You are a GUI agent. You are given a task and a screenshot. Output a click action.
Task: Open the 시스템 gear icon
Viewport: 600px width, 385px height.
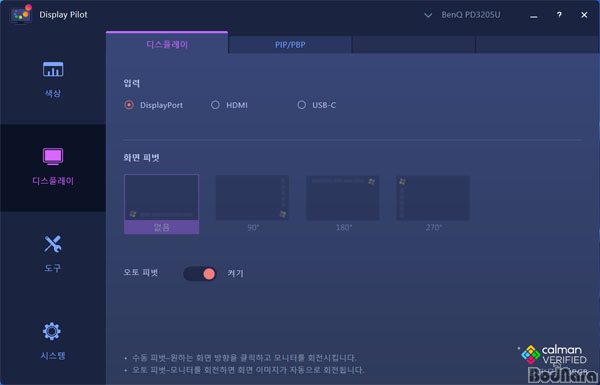click(52, 331)
